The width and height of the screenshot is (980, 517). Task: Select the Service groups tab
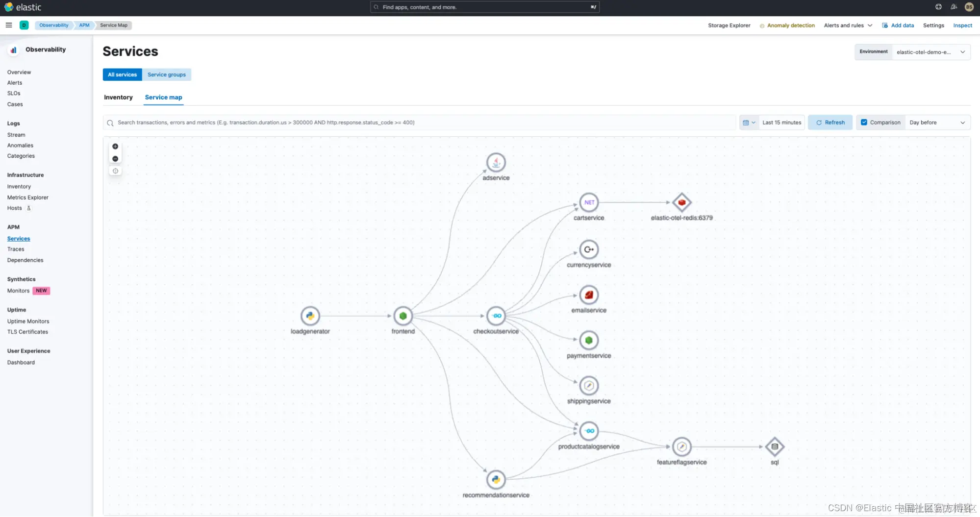point(167,74)
